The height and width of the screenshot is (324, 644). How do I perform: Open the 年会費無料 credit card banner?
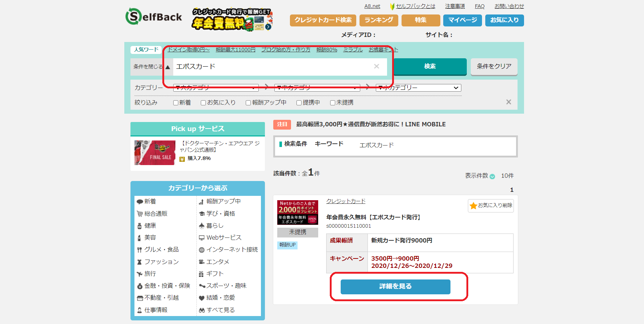pos(232,19)
